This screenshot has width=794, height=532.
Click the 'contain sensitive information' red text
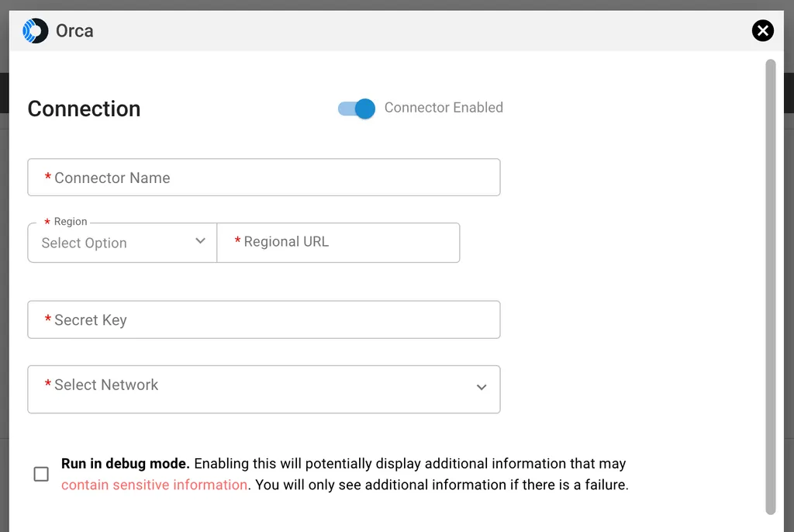[x=154, y=485]
